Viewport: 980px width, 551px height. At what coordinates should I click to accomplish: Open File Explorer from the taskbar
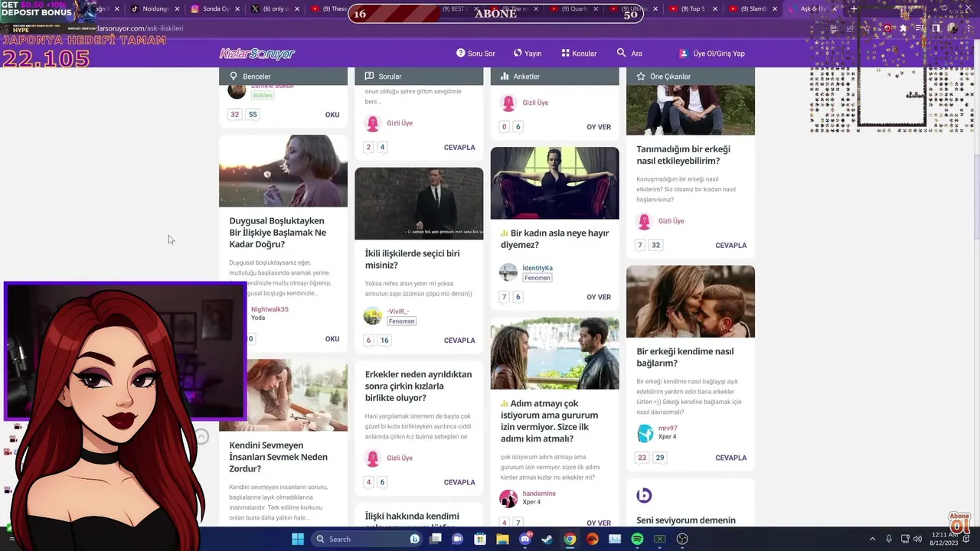(x=503, y=540)
